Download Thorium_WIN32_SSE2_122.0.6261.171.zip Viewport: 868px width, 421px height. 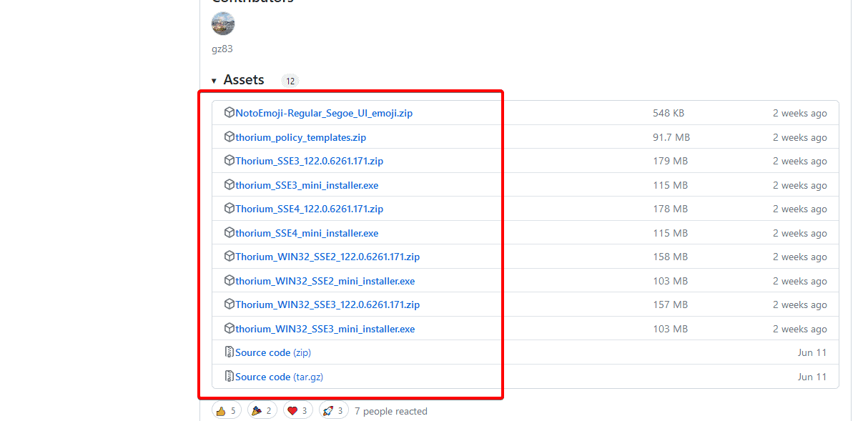pyautogui.click(x=327, y=257)
